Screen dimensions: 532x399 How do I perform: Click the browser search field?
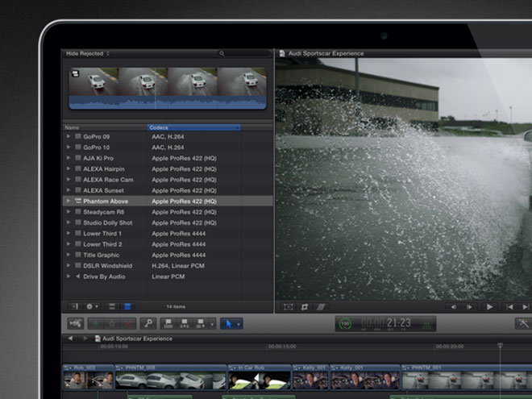coord(244,53)
